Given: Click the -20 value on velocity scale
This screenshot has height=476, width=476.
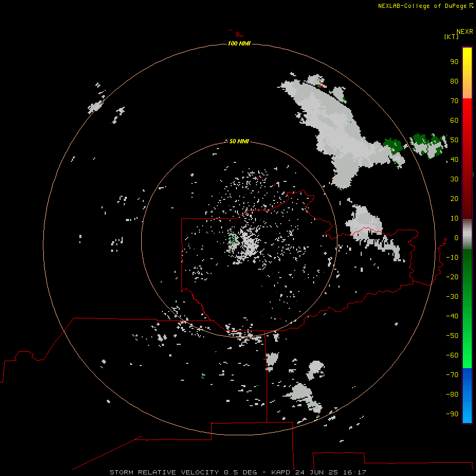Looking at the screenshot, I should (452, 277).
